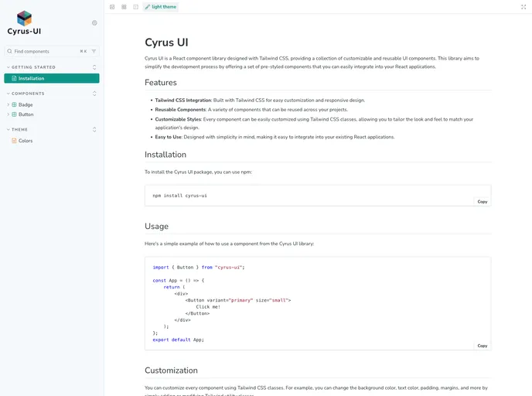The width and height of the screenshot is (532, 396).
Task: Click the Button component grid icon
Action: 14,114
